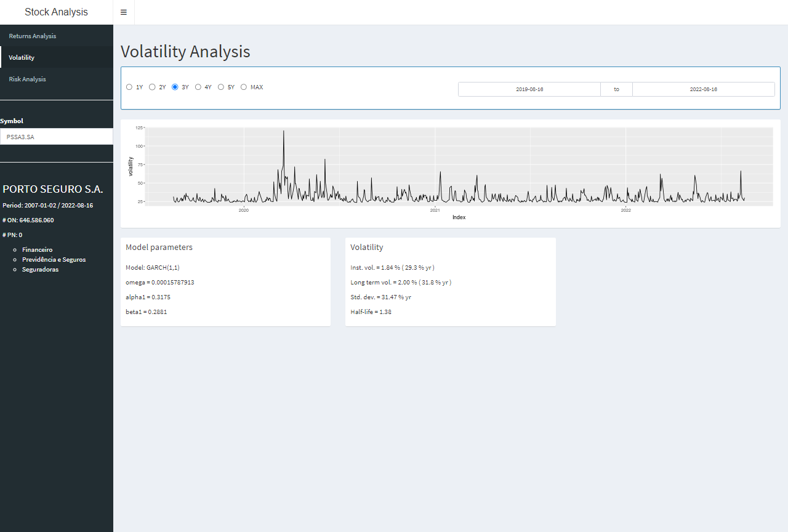Open the Symbol dropdown showing PSSA3.SA
Viewport: 788px width, 532px height.
click(57, 137)
